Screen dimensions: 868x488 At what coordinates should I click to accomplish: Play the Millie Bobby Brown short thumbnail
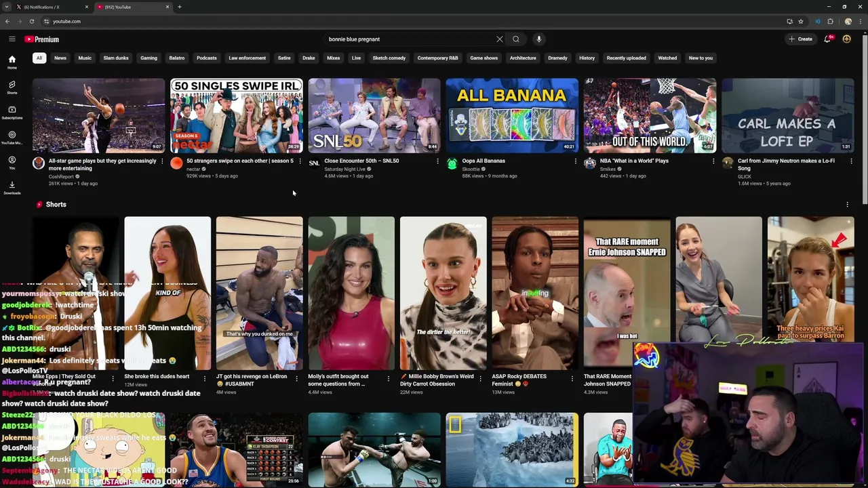(443, 293)
